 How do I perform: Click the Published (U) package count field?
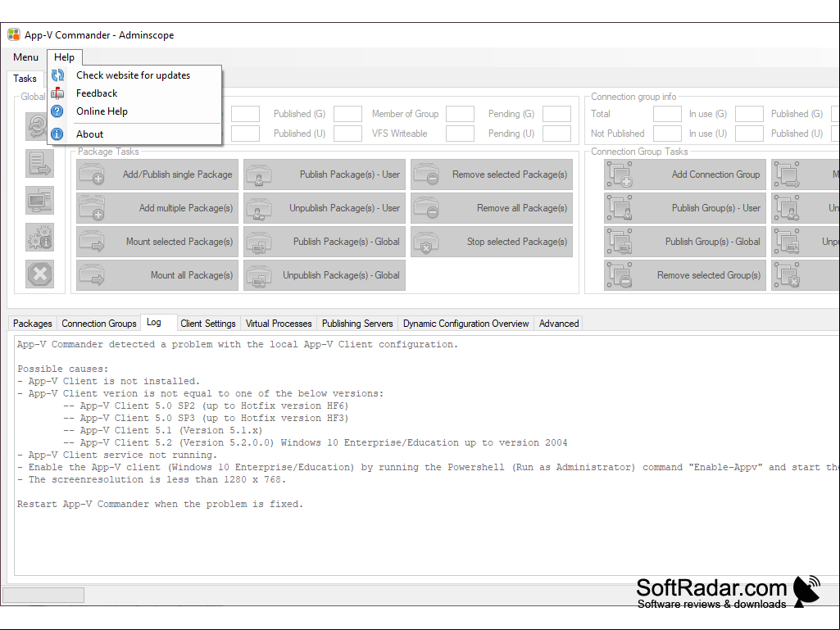(347, 134)
